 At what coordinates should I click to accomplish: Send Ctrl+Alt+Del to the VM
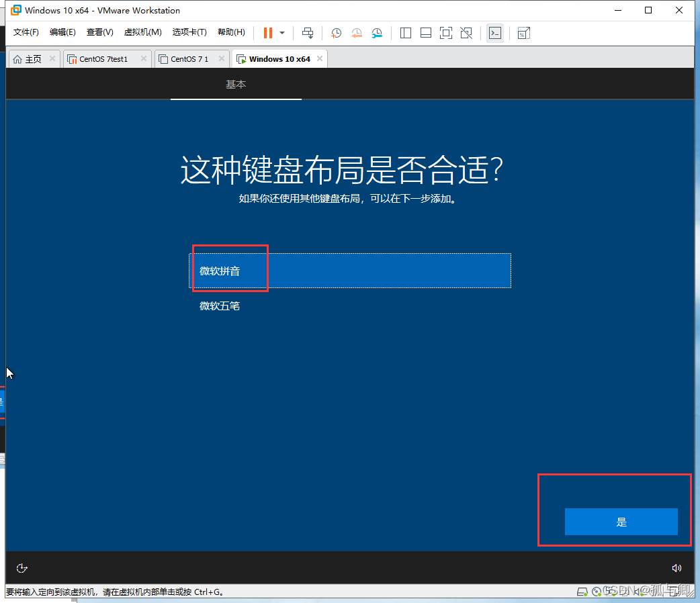(x=308, y=33)
